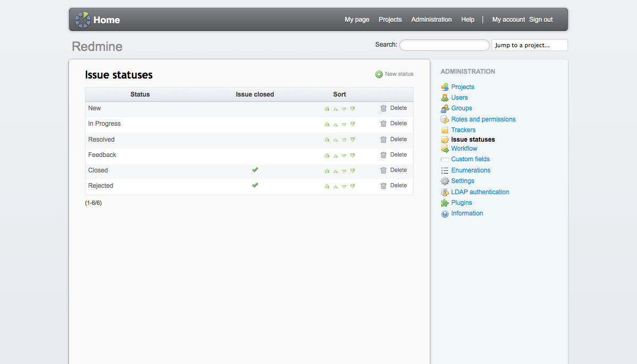Move Closed status to bottom
This screenshot has height=364, width=637.
point(352,171)
